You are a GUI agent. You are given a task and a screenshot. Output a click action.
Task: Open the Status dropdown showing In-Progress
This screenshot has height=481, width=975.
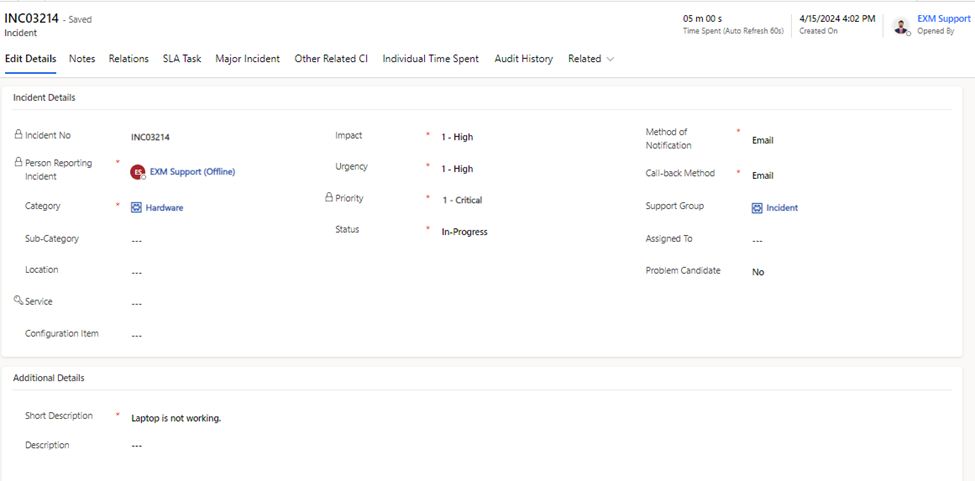pyautogui.click(x=464, y=232)
